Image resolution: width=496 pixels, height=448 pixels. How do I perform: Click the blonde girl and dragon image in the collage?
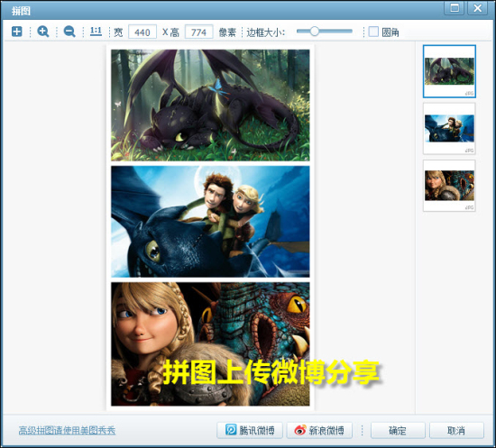210,344
